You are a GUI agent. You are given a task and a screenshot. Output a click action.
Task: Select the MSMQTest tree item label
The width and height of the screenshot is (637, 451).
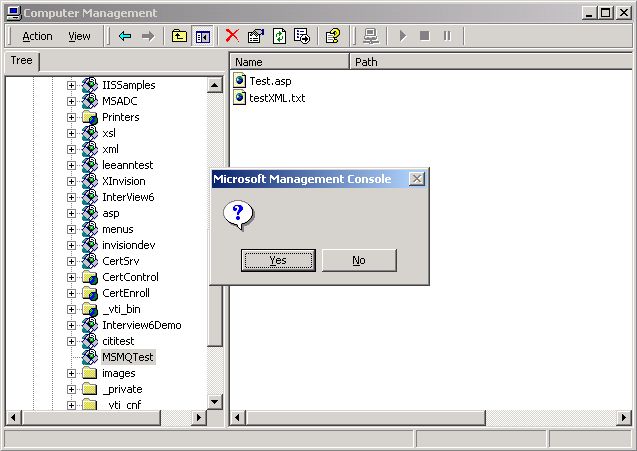[x=128, y=357]
